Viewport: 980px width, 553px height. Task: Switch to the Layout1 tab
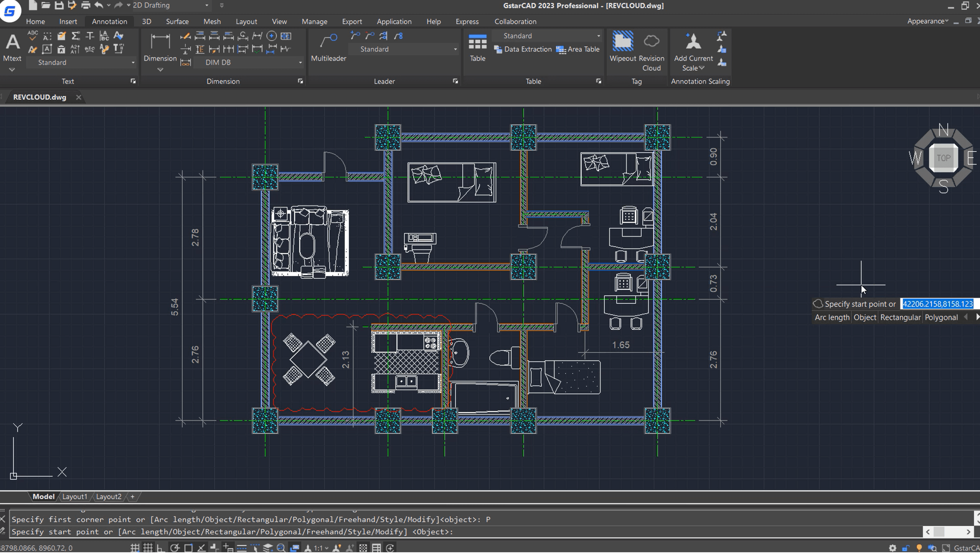[74, 497]
